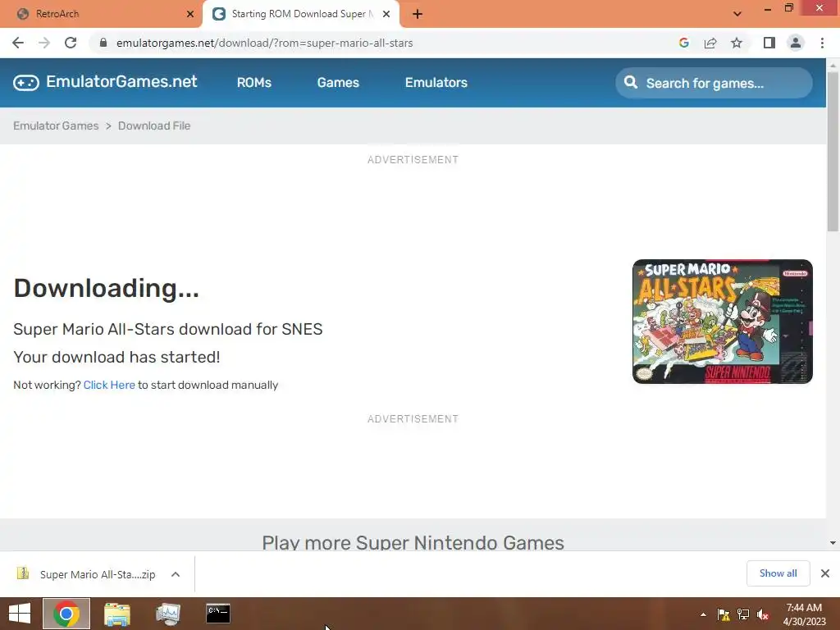Click the muted volume tray icon
The width and height of the screenshot is (840, 630).
[763, 614]
